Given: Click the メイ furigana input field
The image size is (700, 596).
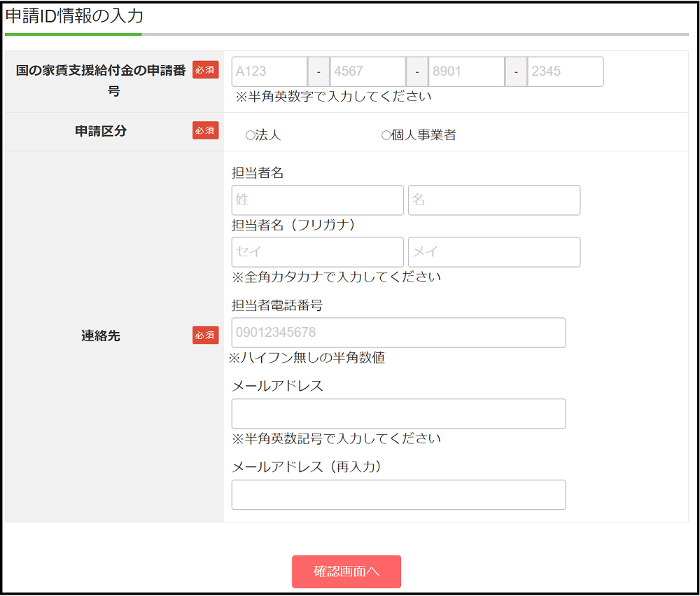Looking at the screenshot, I should point(494,252).
